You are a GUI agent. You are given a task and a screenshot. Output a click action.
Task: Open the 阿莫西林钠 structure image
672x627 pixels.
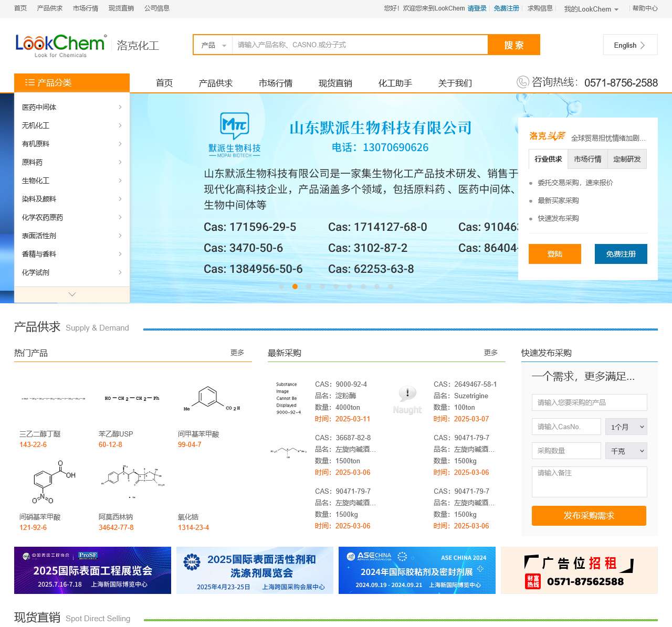coord(133,481)
